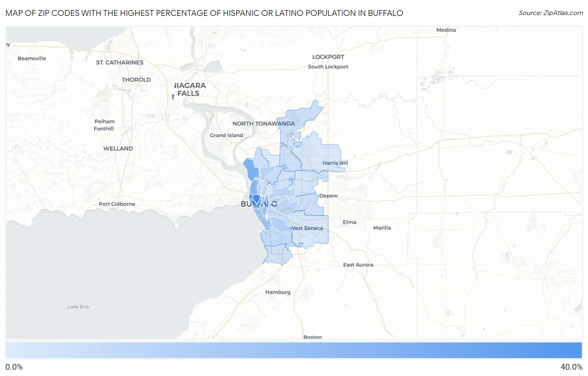The width and height of the screenshot is (588, 376).
Task: Click the Source: ZipAtlas.com credit
Action: [551, 13]
